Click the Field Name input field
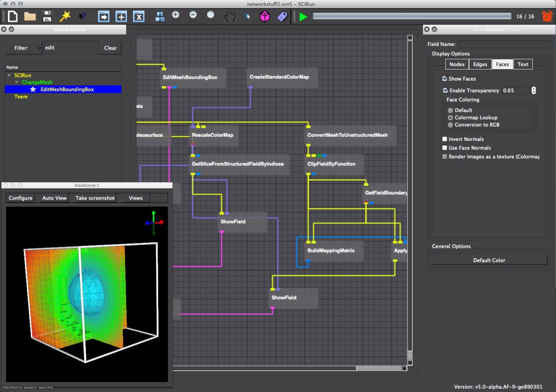The image size is (556, 392). tap(504, 44)
